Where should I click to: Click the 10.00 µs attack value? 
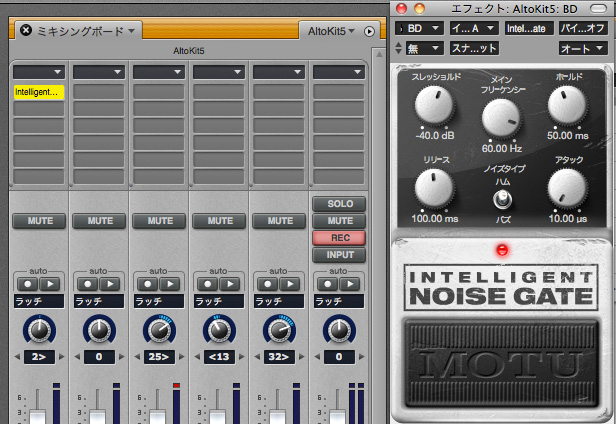[568, 219]
